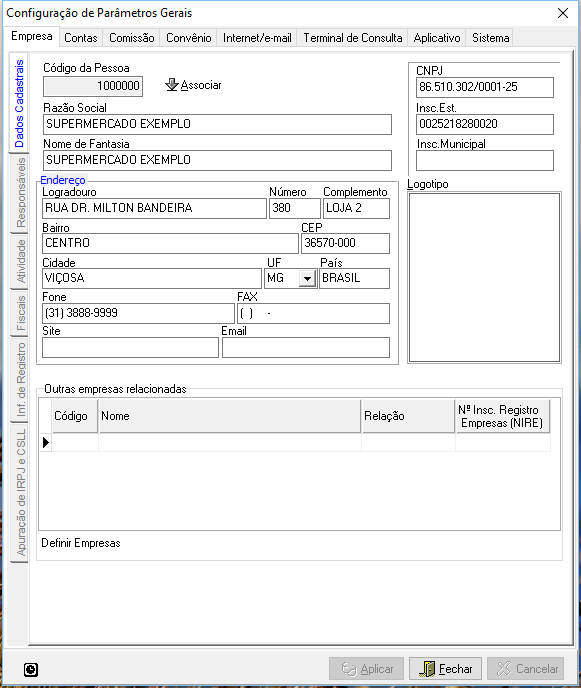Click the Código column header

click(75, 416)
